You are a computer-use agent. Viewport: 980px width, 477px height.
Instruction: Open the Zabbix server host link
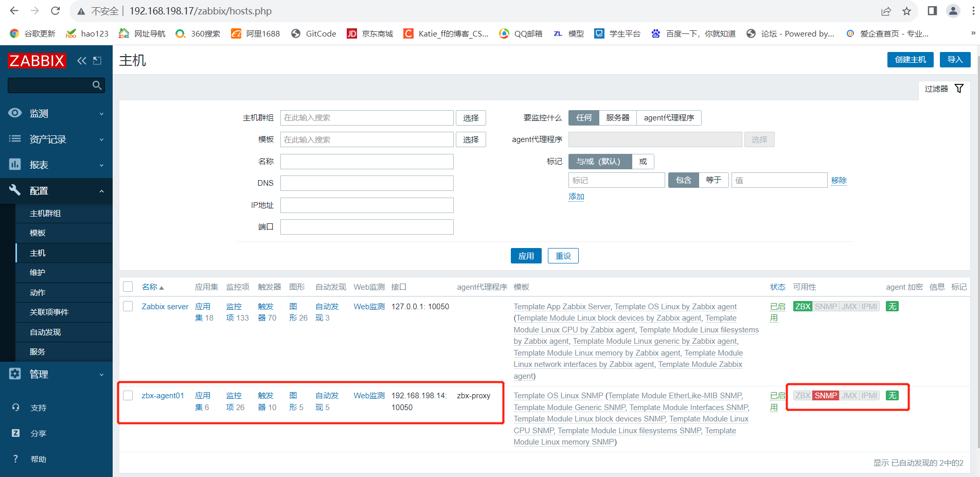165,307
